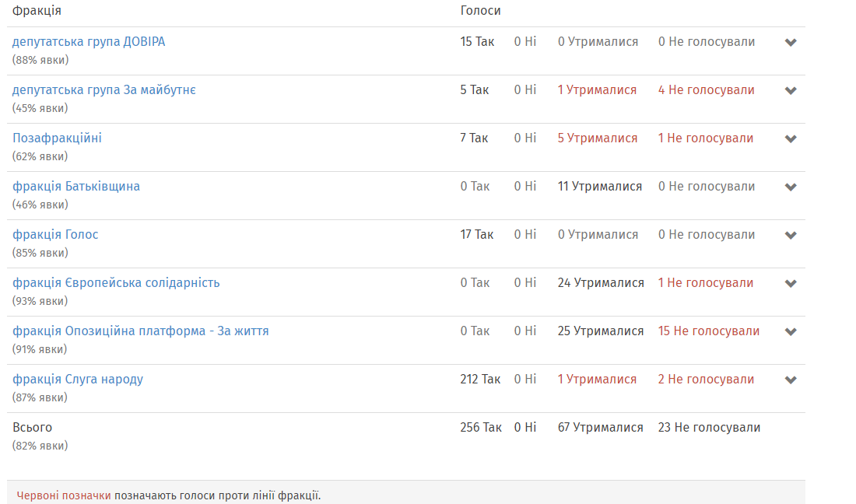The width and height of the screenshot is (856, 504).
Task: Expand the Позафракційні row chevron
Action: [x=791, y=138]
